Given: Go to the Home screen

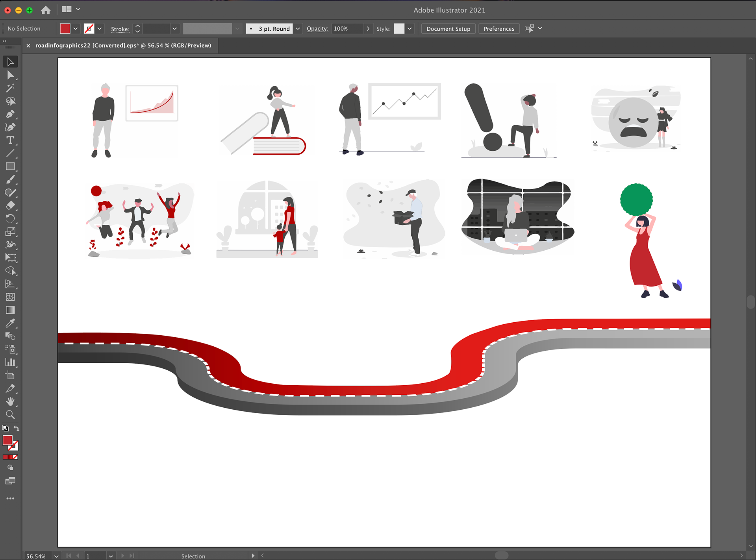Looking at the screenshot, I should click(46, 10).
